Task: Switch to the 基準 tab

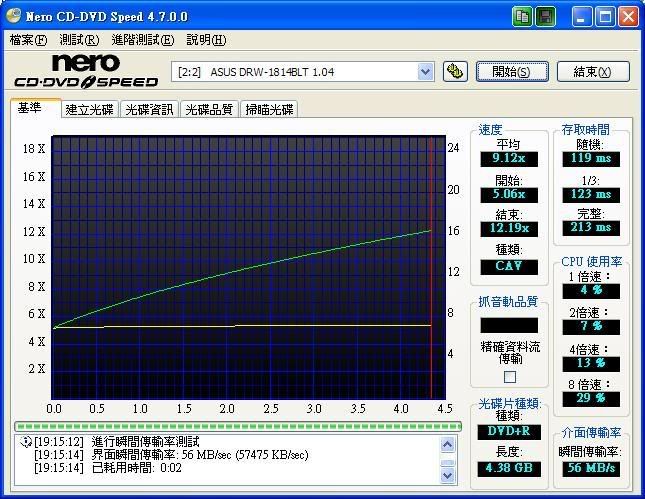Action: [35, 108]
